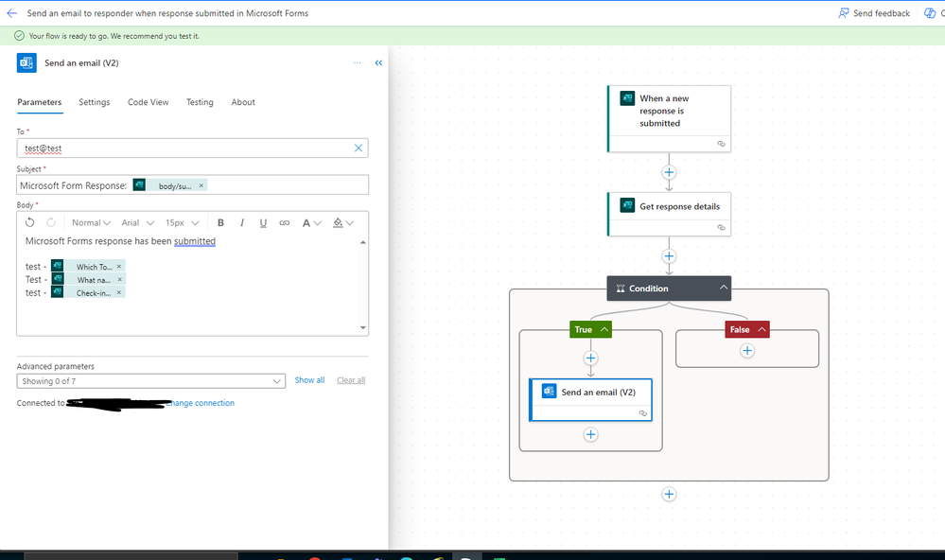Click the link icon on Get response details card
This screenshot has height=560, width=945.
pos(721,227)
